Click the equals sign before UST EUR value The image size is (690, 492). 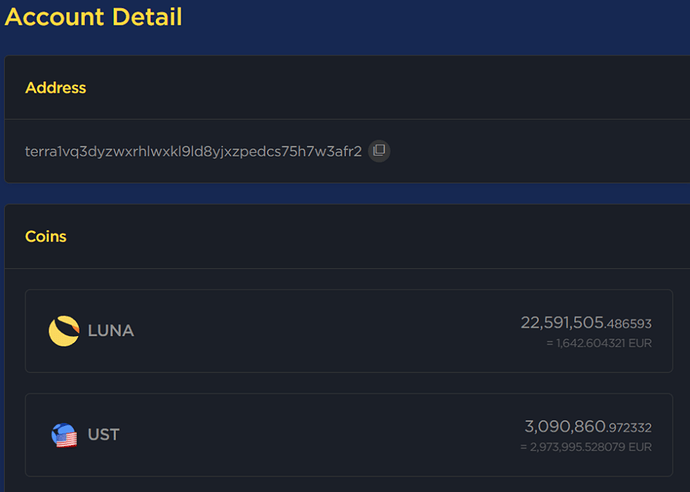[524, 447]
